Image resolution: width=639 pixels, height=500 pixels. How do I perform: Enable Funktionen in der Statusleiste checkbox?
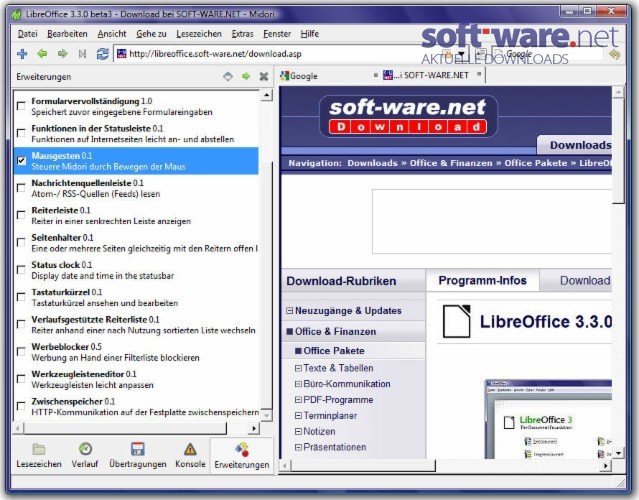[21, 133]
